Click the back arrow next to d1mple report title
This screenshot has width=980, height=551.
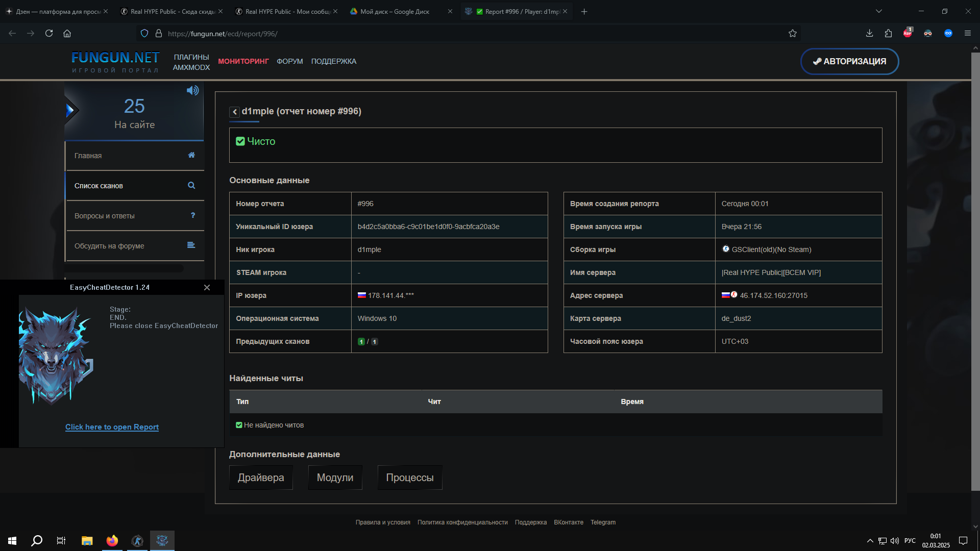click(x=234, y=112)
